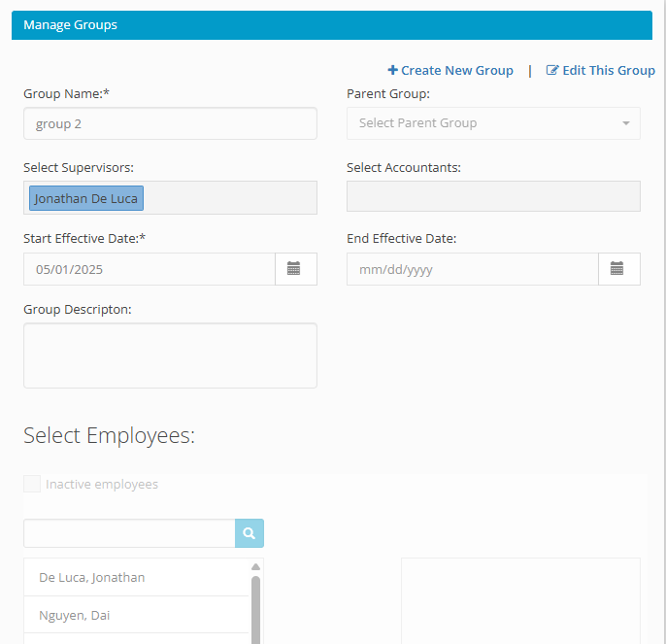This screenshot has height=644, width=666.
Task: Click the employee search magnifier icon
Action: pyautogui.click(x=250, y=533)
